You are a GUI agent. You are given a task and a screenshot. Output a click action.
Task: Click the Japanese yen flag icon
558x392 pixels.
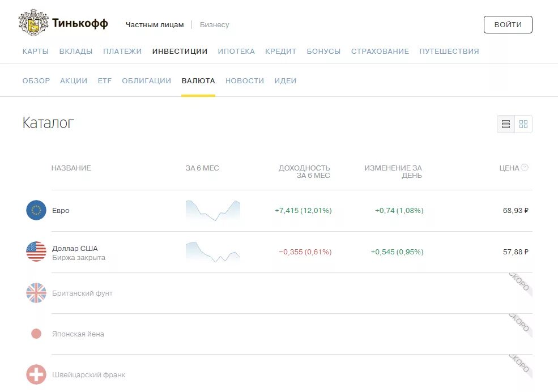pos(36,334)
